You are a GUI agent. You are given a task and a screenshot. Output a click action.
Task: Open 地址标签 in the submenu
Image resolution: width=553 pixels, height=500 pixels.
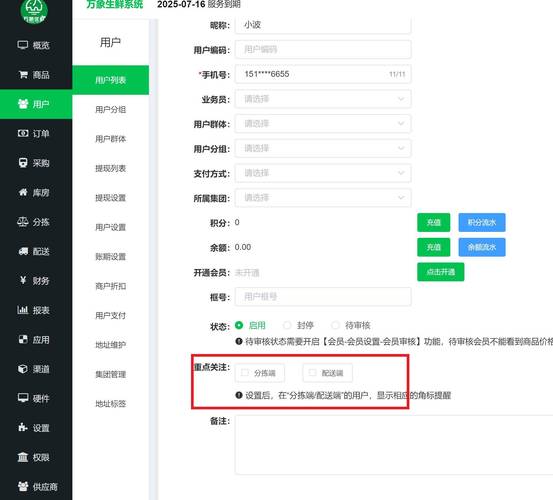110,403
